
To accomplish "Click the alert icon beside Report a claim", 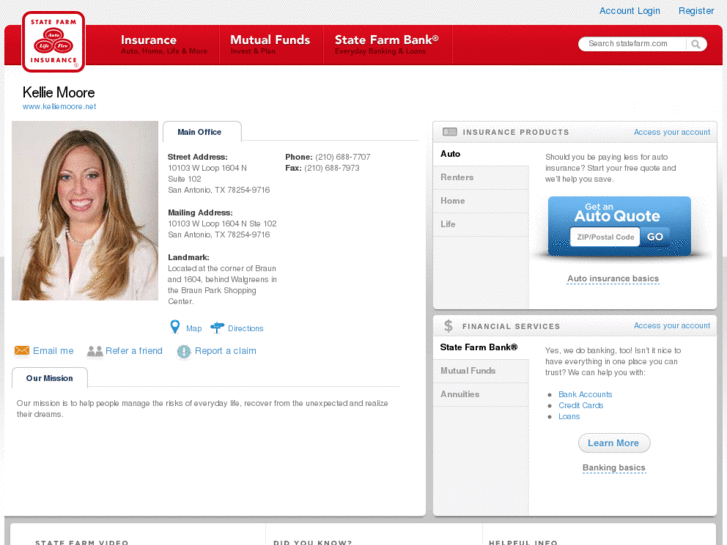I will coord(184,352).
